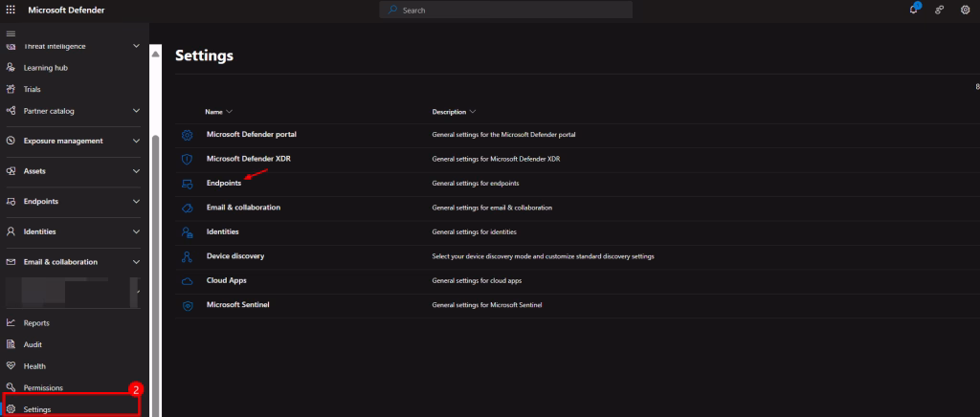Viewport: 980px width, 417px height.
Task: Click 'General settings for endpoints' description
Action: 475,184
